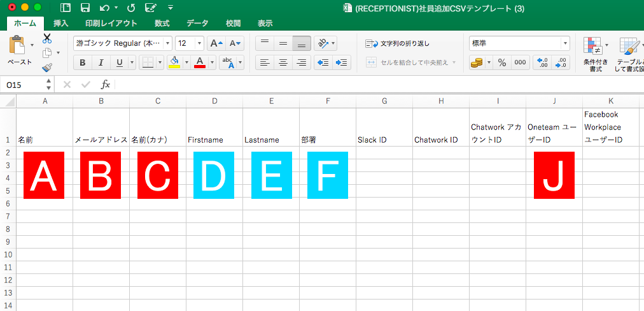This screenshot has height=311, width=644.
Task: Click the Increase Indent icon
Action: coord(342,62)
